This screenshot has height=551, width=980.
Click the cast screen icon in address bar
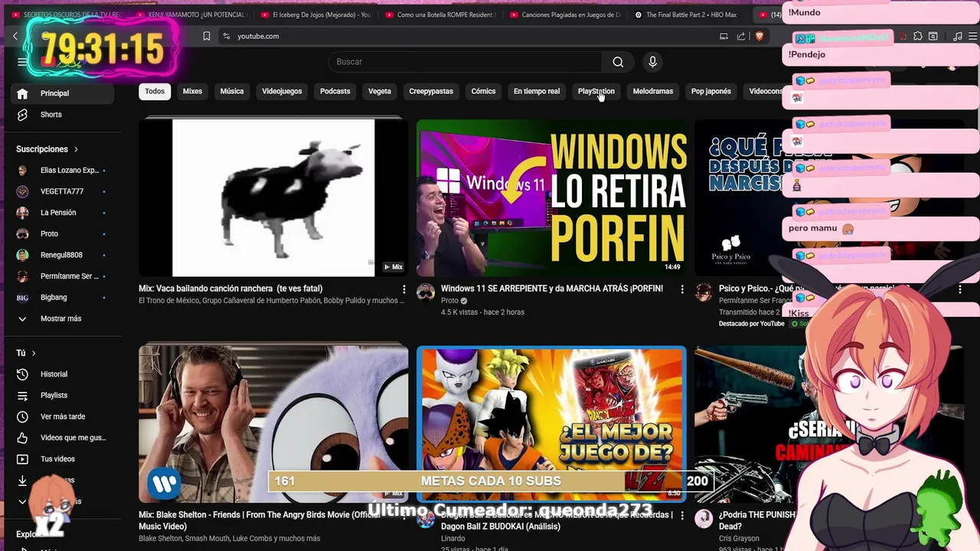pos(724,36)
